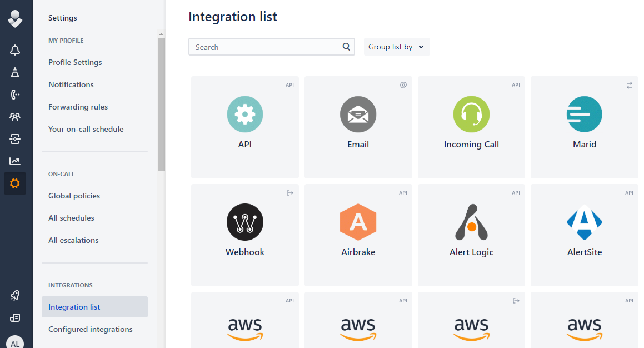Click the API card label
644x348 pixels.
[x=245, y=144]
